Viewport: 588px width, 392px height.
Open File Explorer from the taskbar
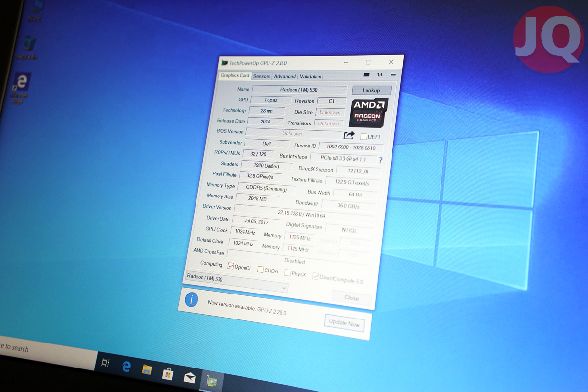[x=147, y=369]
